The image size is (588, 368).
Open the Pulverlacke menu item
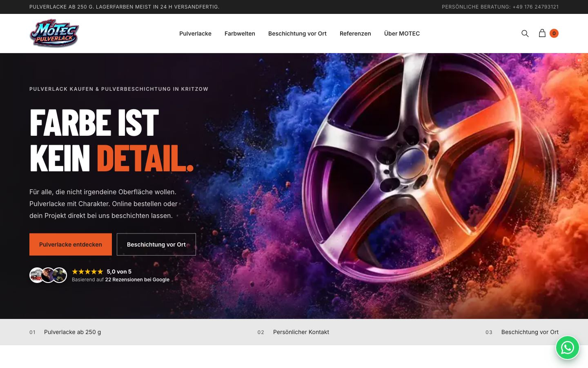[x=195, y=34]
